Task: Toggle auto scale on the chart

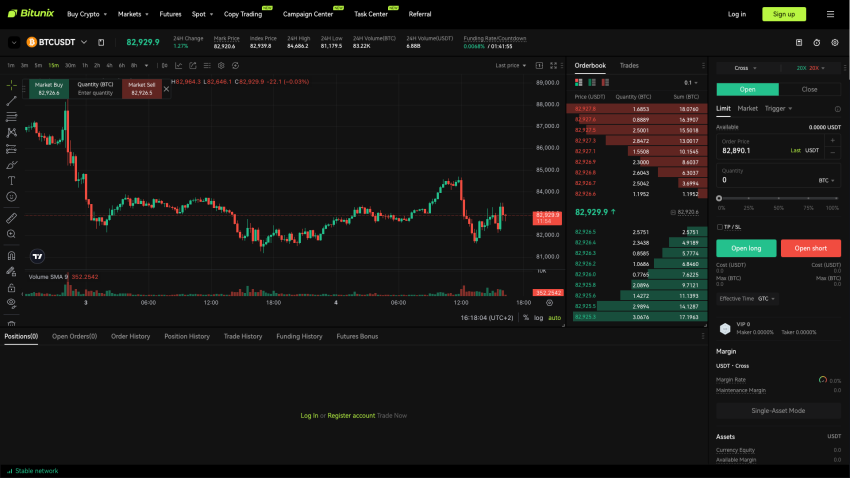Action: tap(555, 318)
